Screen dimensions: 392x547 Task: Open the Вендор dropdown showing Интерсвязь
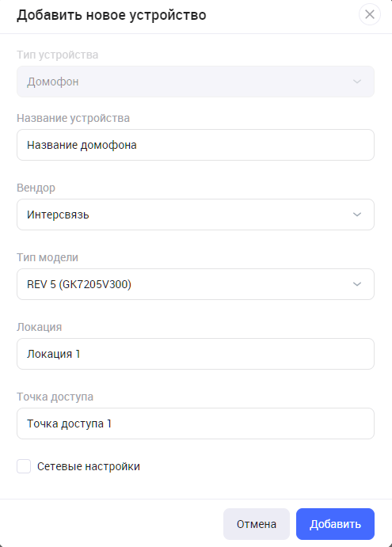[196, 215]
